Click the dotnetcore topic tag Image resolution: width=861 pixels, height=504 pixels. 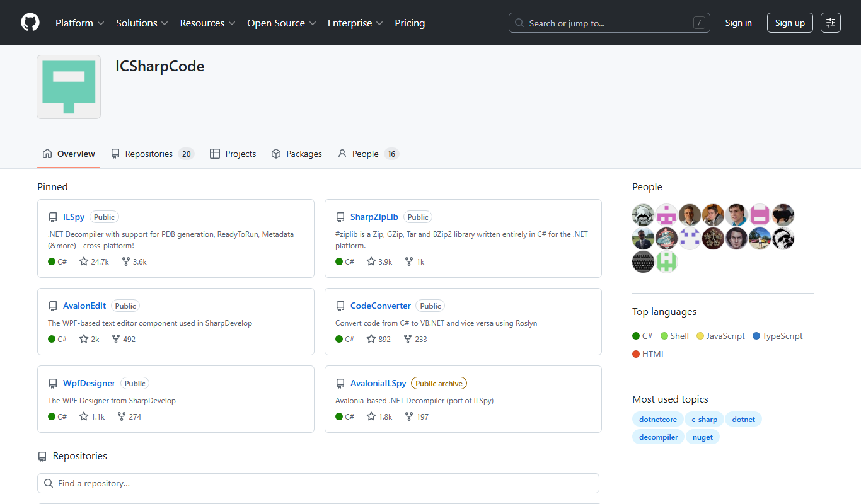coord(658,419)
